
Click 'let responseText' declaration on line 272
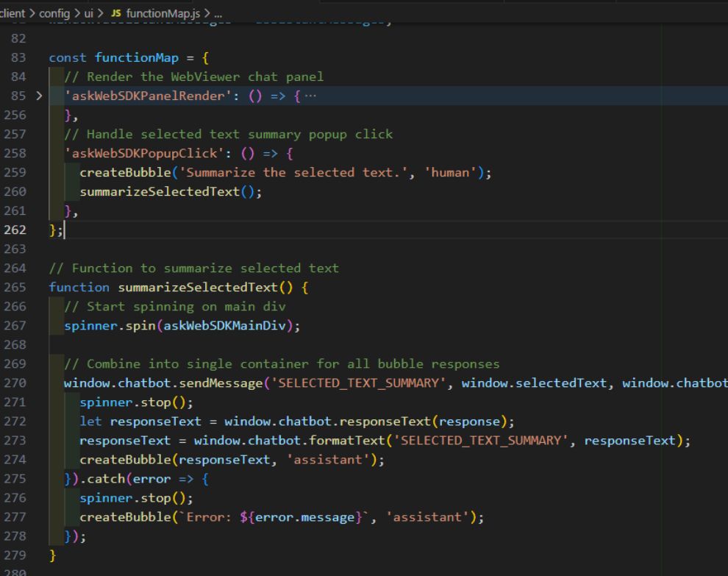[x=140, y=422]
